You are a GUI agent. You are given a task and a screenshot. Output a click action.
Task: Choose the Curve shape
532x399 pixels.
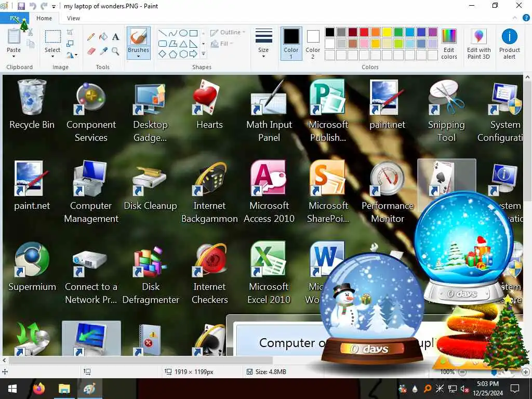tap(173, 33)
